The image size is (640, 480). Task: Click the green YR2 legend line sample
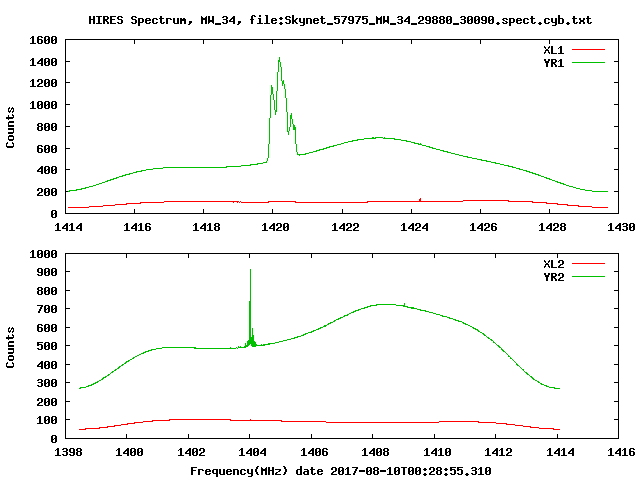tap(588, 277)
